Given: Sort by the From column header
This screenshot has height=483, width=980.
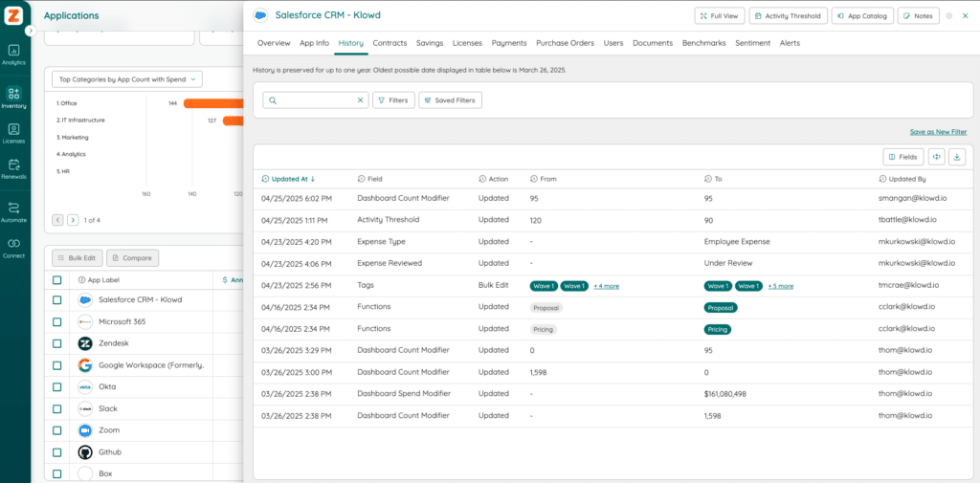Looking at the screenshot, I should click(x=543, y=179).
